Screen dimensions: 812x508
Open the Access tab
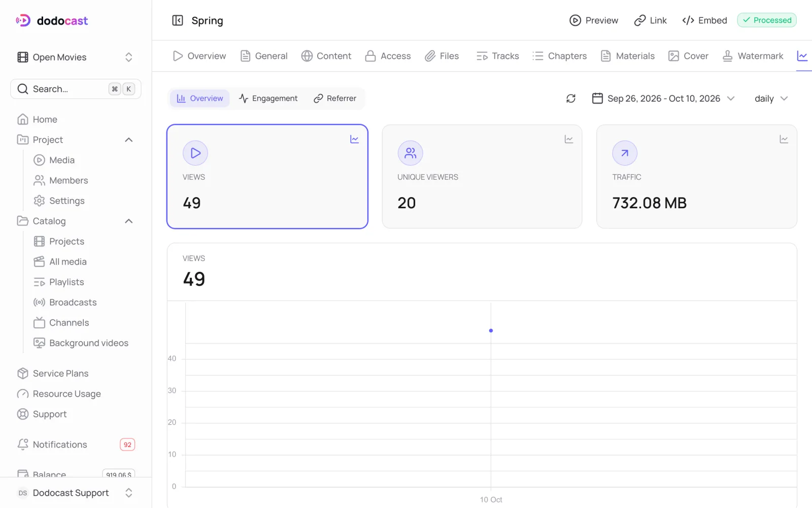(388, 56)
